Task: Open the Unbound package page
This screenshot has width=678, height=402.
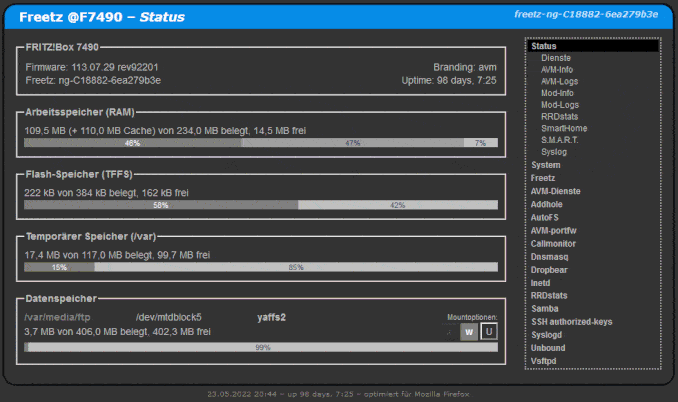Action: [548, 348]
